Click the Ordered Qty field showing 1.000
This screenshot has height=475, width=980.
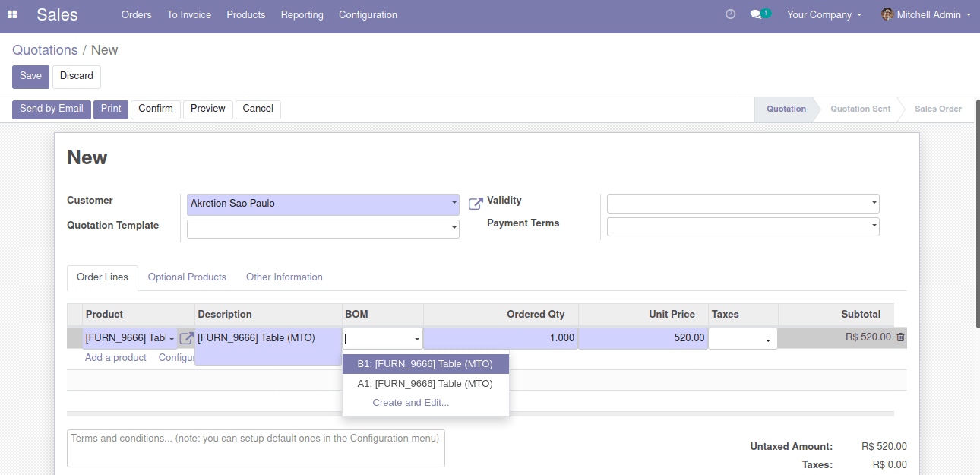pos(501,338)
